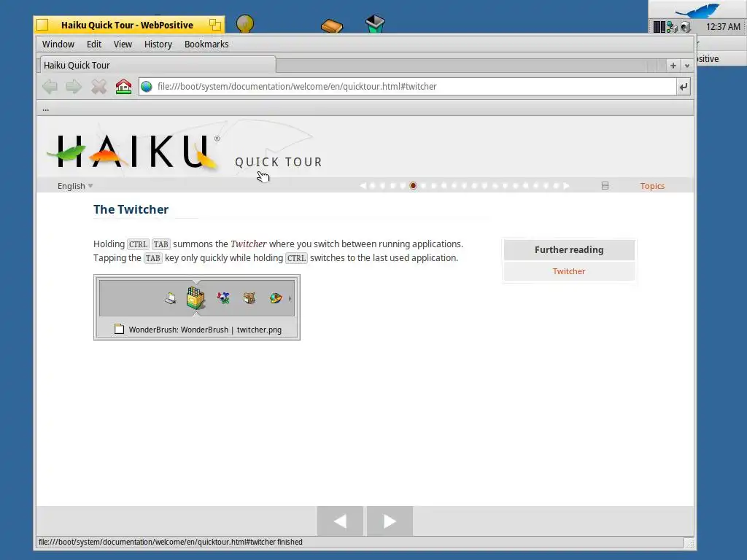The width and height of the screenshot is (747, 560).
Task: Click the Further reading header
Action: (569, 250)
